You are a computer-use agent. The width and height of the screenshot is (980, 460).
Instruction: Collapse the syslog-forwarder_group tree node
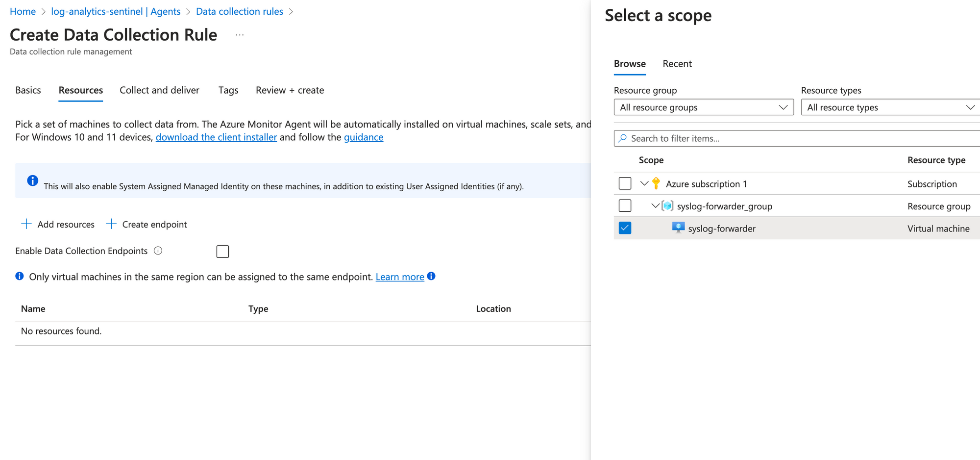655,206
